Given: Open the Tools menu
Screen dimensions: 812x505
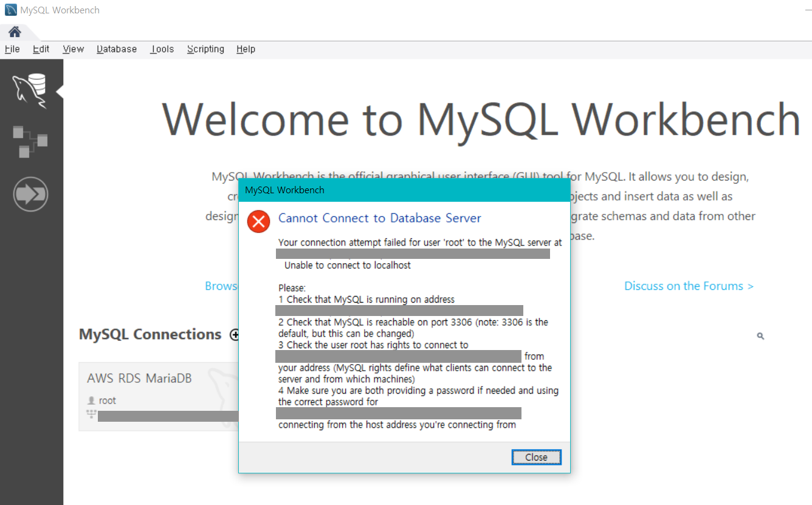Looking at the screenshot, I should click(162, 49).
